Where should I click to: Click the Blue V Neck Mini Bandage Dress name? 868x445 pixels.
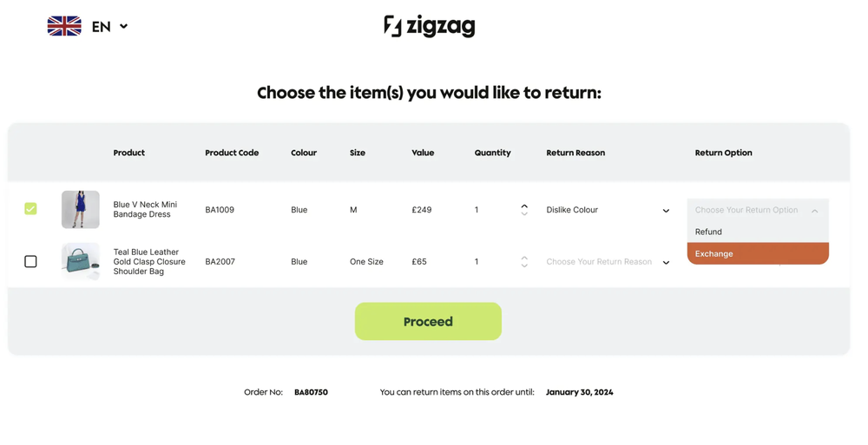pos(145,209)
